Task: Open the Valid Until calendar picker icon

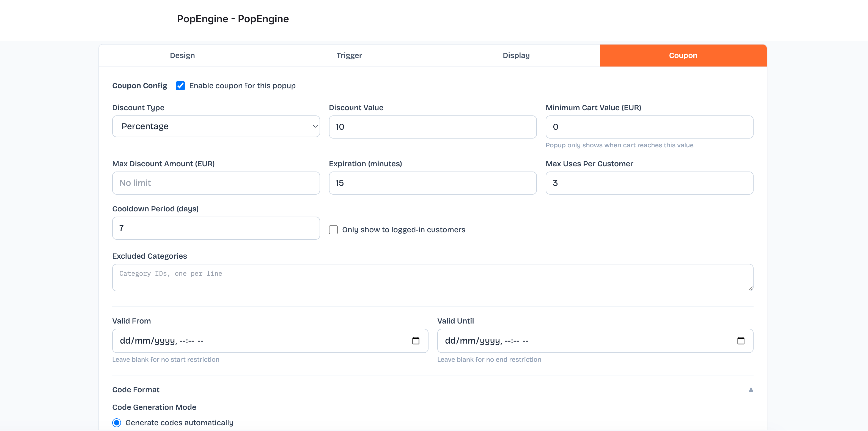Action: [x=740, y=341]
